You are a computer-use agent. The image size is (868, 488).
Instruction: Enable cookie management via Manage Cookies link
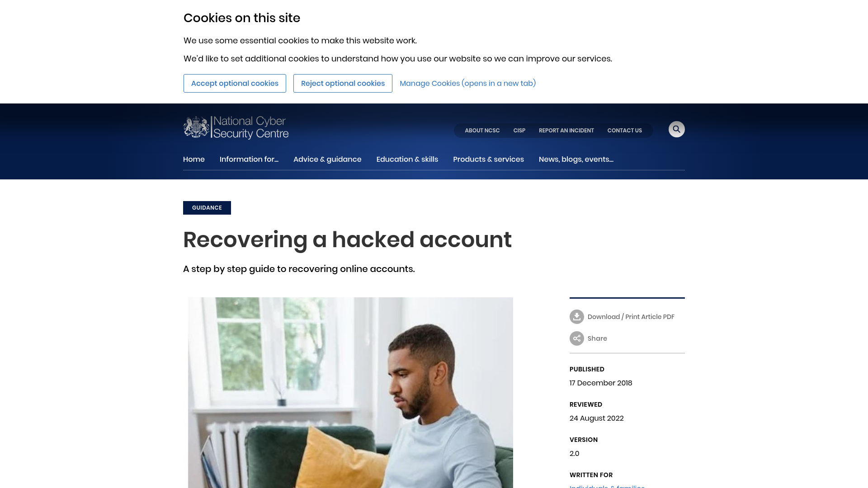(467, 83)
